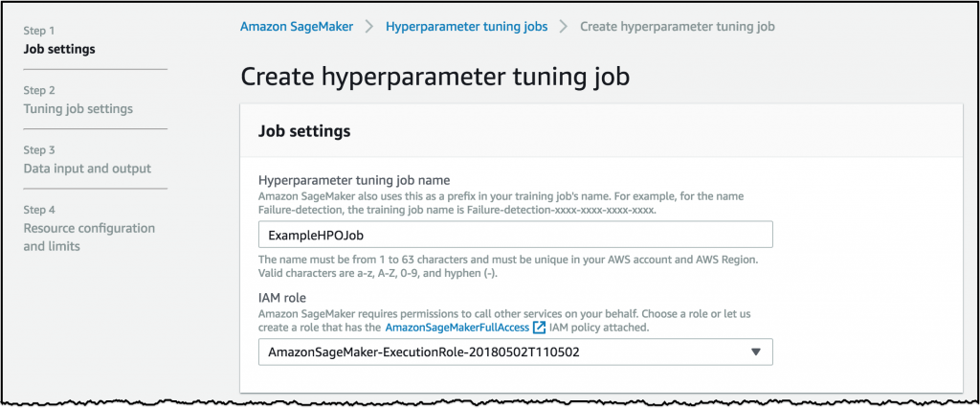980x408 pixels.
Task: Click the IAM role dropdown arrow
Action: (756, 352)
